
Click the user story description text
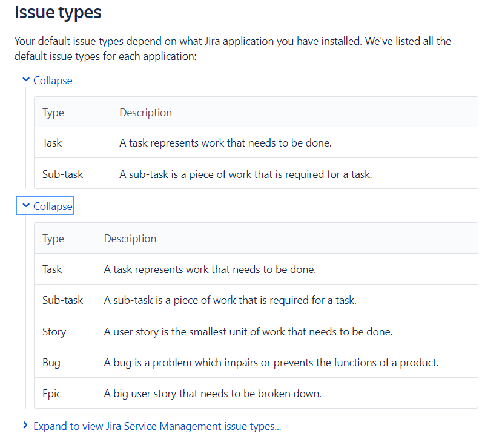(x=248, y=332)
